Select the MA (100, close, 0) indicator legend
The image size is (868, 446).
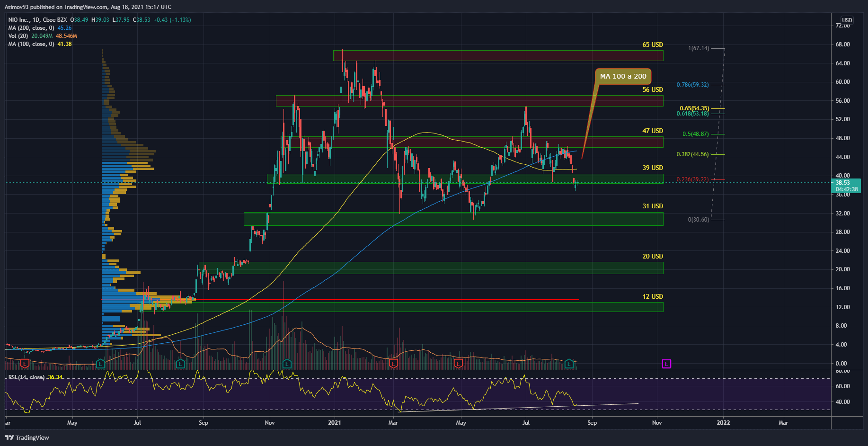pos(31,44)
